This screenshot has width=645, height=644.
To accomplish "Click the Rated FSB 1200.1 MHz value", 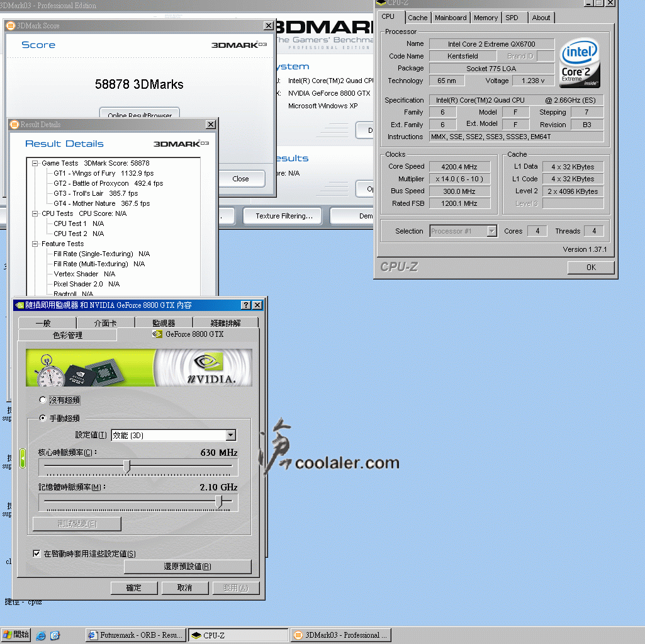I will tap(459, 203).
